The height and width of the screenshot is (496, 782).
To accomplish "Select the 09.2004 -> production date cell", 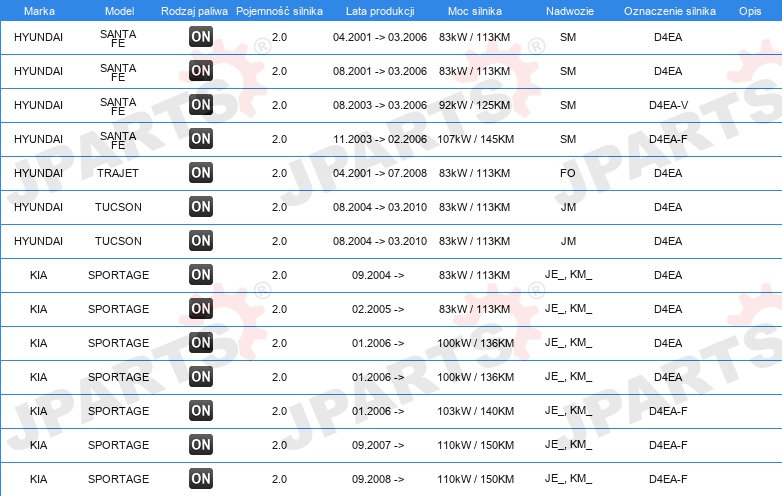I will [x=378, y=275].
